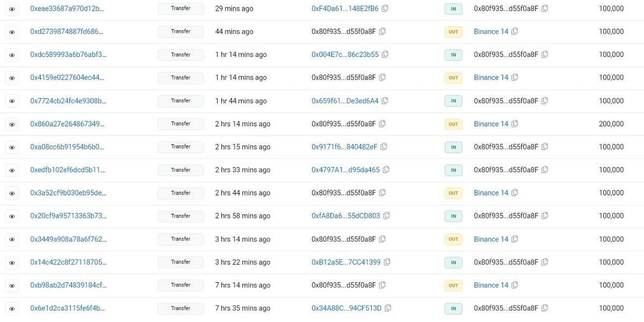This screenshot has width=644, height=322.
Task: Select the IN badge on the 1 hr 44 mins row
Action: click(453, 100)
